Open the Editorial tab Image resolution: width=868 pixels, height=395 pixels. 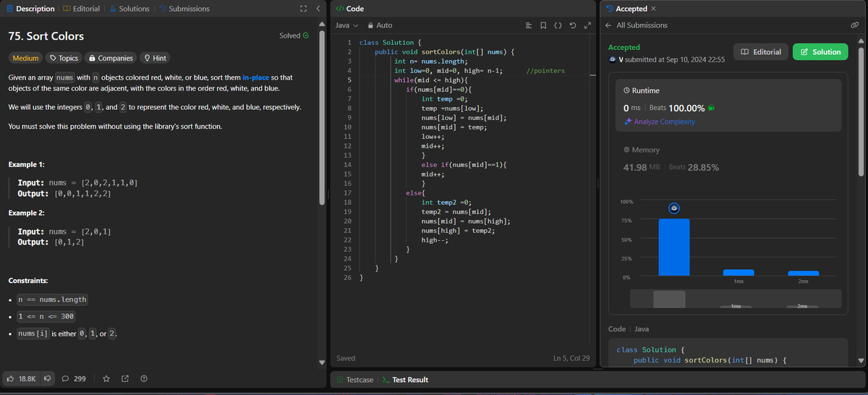coord(81,9)
